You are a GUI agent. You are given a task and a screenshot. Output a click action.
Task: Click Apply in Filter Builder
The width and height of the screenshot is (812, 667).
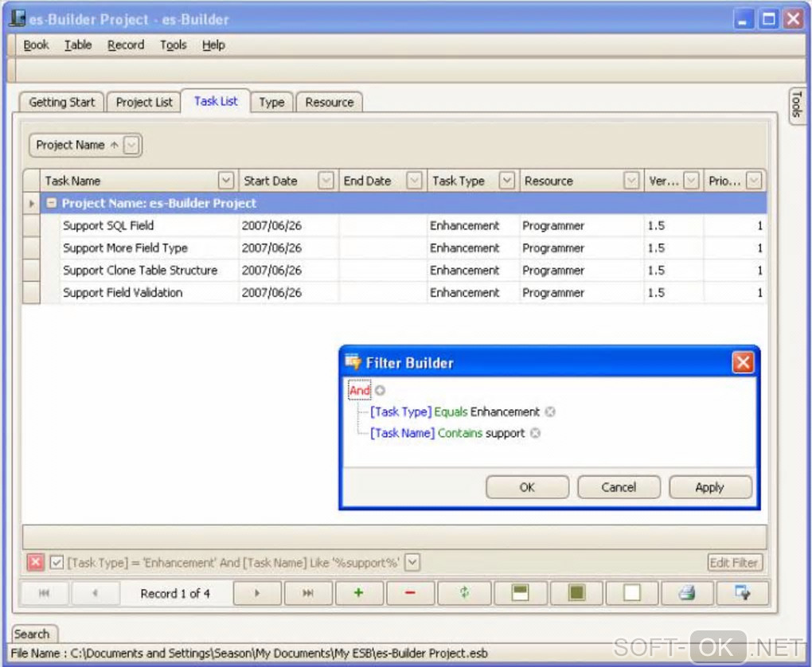click(x=710, y=487)
